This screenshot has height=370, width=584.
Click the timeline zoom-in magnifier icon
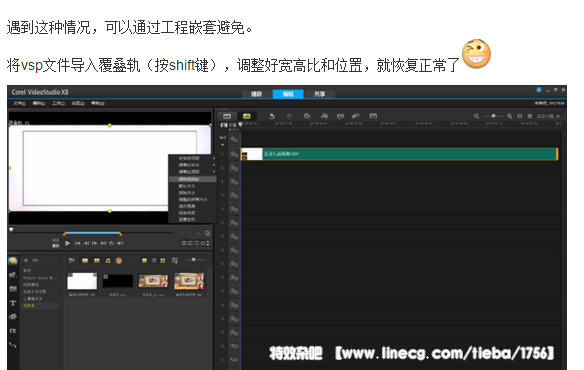pos(509,116)
